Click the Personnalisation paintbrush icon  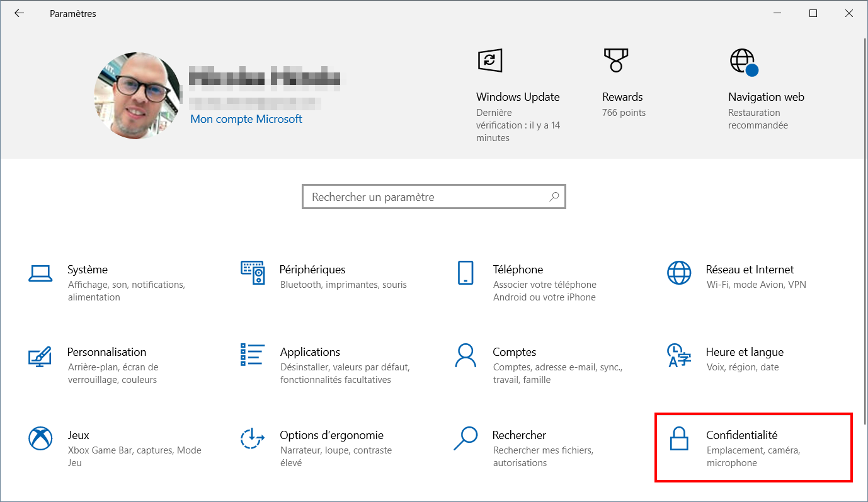[x=40, y=356]
